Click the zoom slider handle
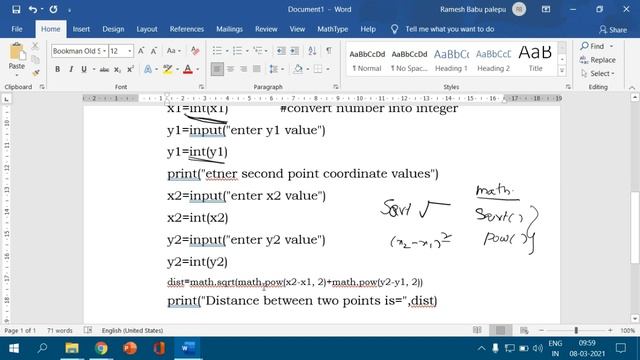 click(576, 330)
